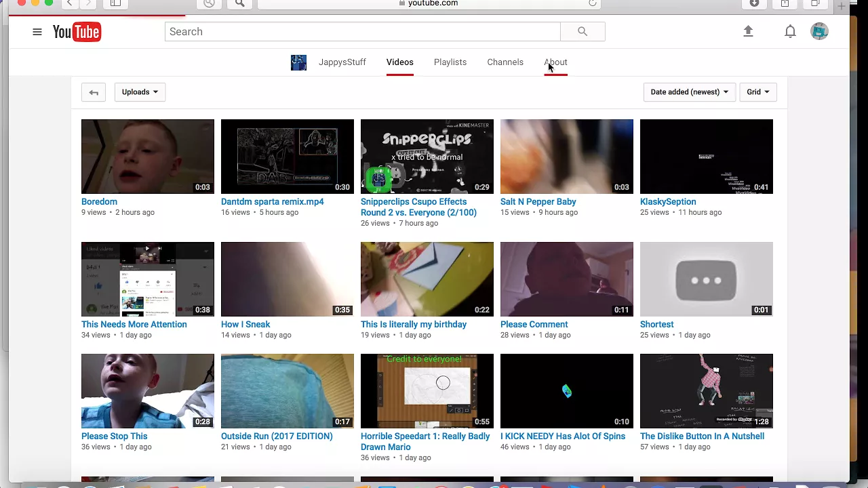Image resolution: width=868 pixels, height=488 pixels.
Task: Open Dantdm sparta remix.mp4 title link
Action: click(x=273, y=202)
